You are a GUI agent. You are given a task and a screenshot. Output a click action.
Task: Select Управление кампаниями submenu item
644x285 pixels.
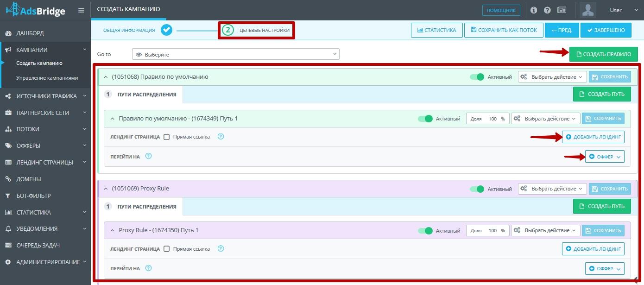pyautogui.click(x=47, y=78)
